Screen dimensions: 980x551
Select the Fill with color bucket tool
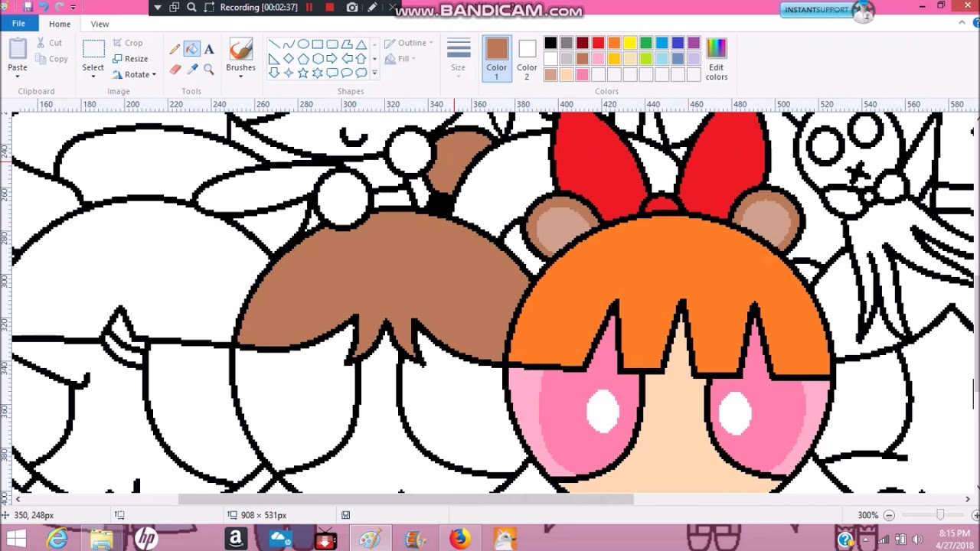191,50
